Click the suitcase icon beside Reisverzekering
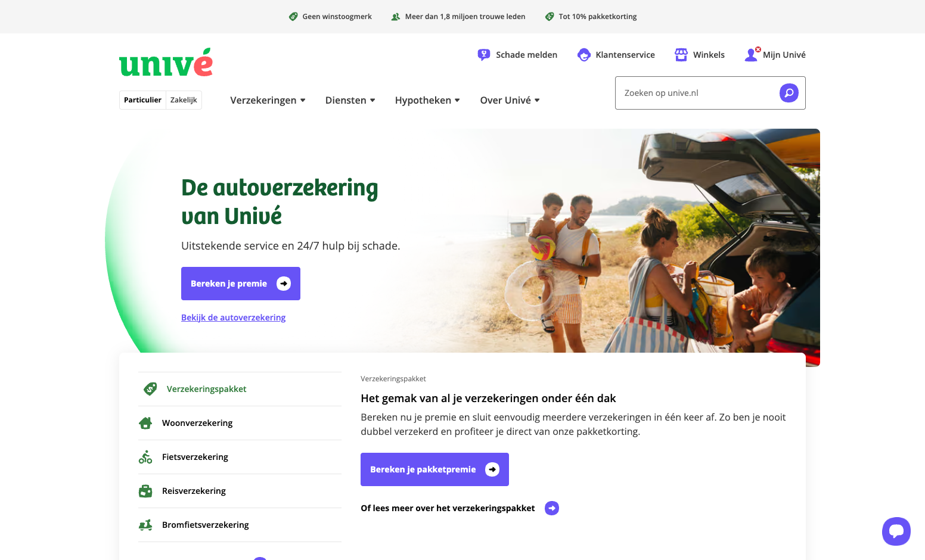925x560 pixels. (145, 491)
